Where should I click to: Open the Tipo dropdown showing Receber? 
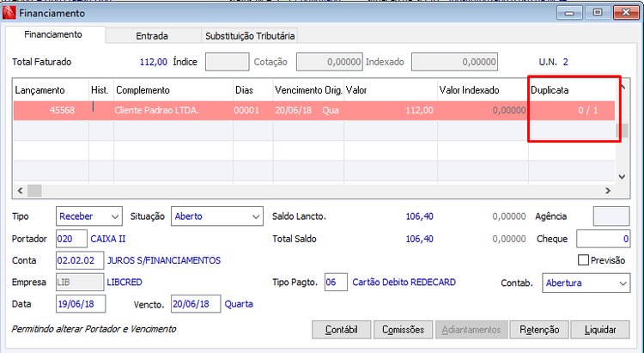tap(89, 216)
